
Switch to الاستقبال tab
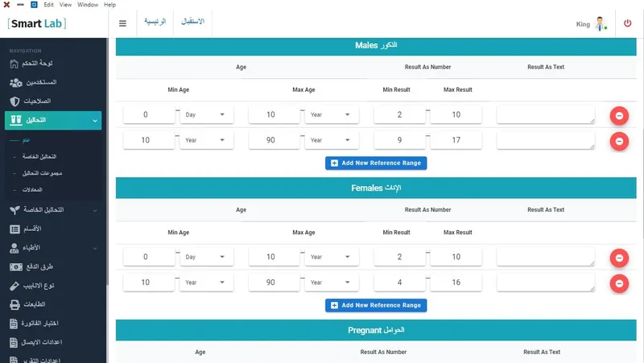192,22
